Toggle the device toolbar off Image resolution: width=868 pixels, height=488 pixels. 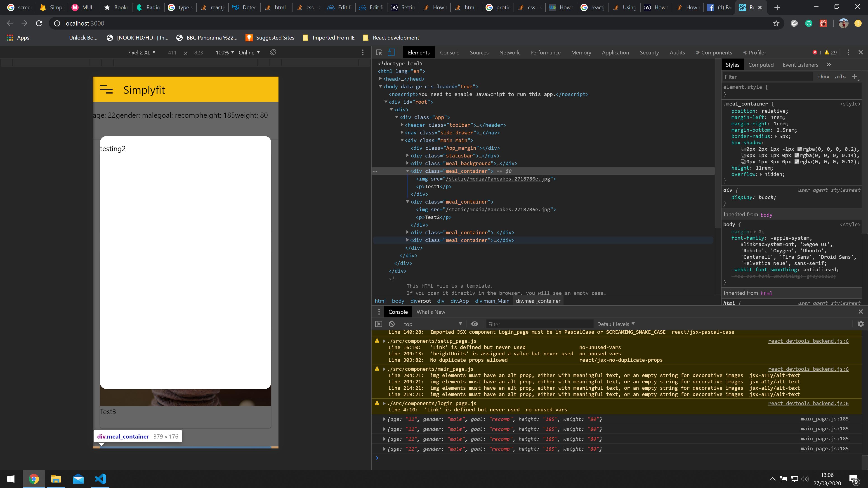tap(391, 53)
